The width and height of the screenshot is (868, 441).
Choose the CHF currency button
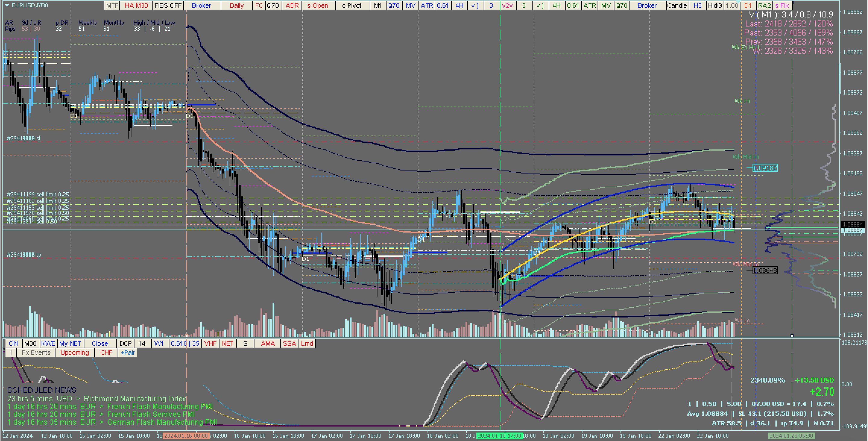click(x=106, y=352)
